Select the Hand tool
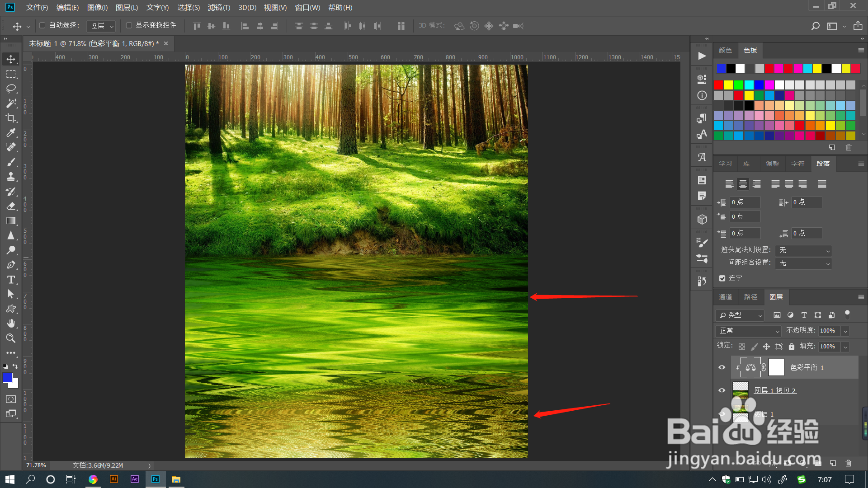Image resolution: width=868 pixels, height=488 pixels. [x=11, y=324]
